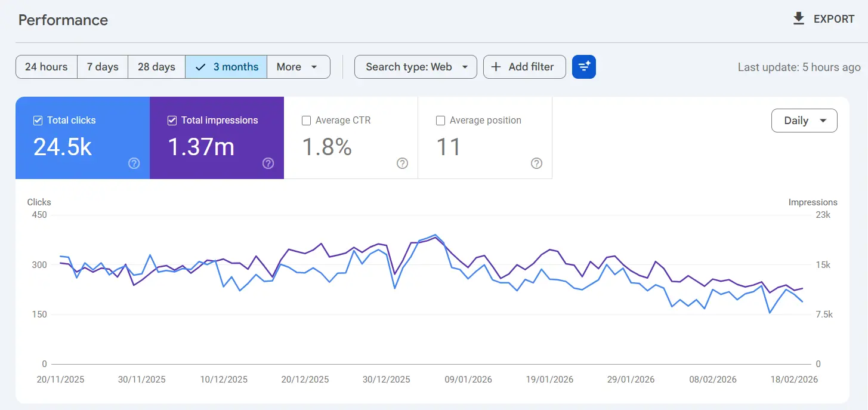Enable the Average CTR checkbox
Screen dimensions: 868x410
tap(306, 120)
